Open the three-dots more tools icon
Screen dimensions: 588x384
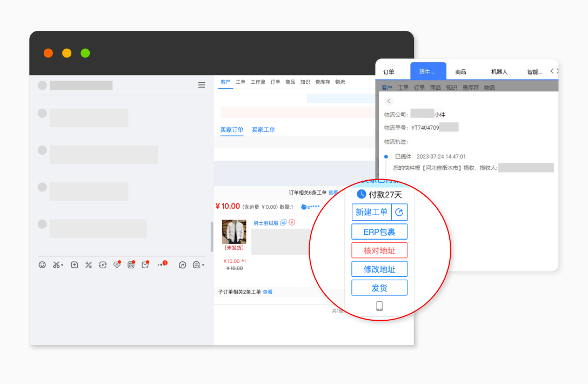tap(162, 264)
